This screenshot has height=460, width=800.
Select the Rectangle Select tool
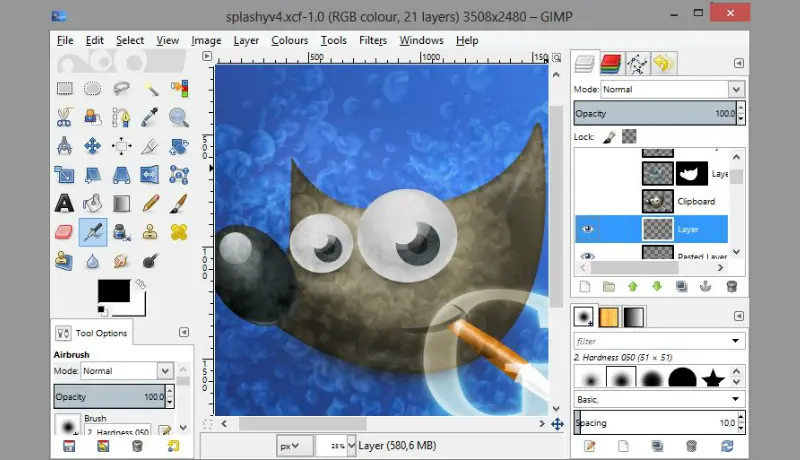(64, 88)
